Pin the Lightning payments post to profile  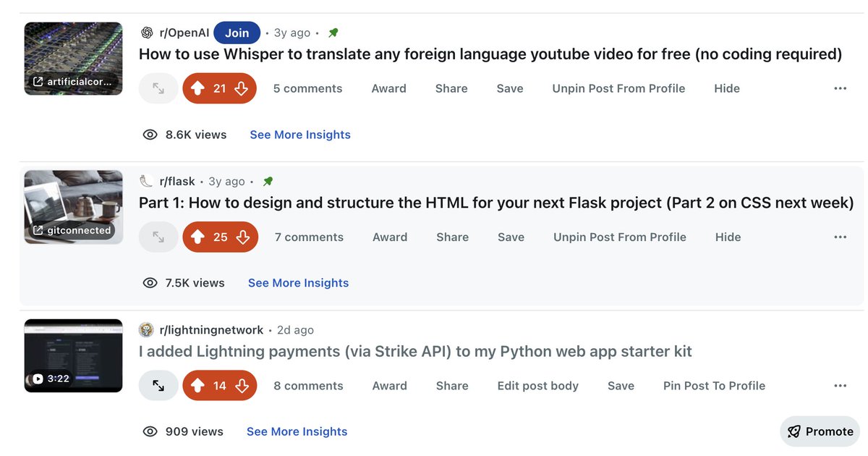(714, 386)
